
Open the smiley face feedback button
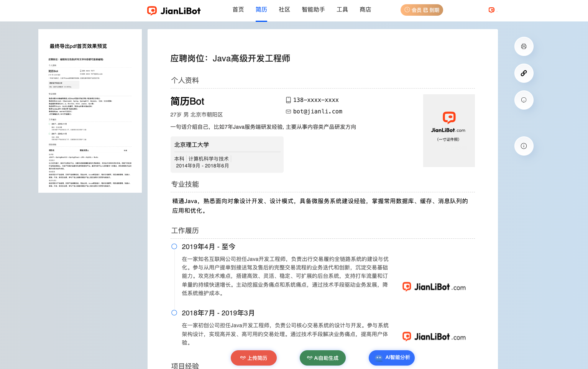(x=524, y=100)
